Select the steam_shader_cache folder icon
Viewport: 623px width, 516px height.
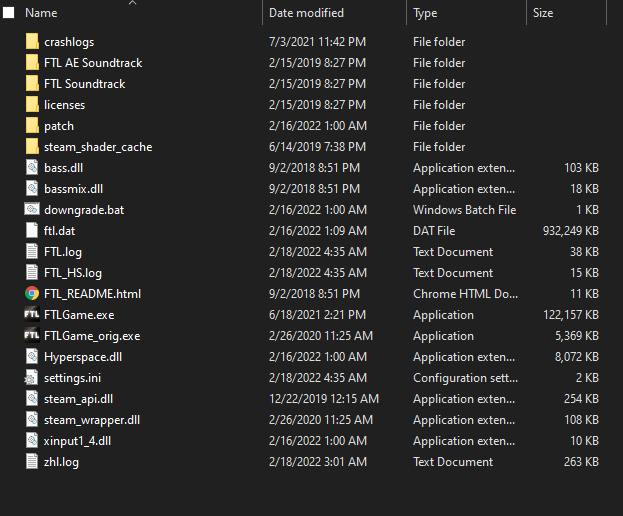(32, 147)
